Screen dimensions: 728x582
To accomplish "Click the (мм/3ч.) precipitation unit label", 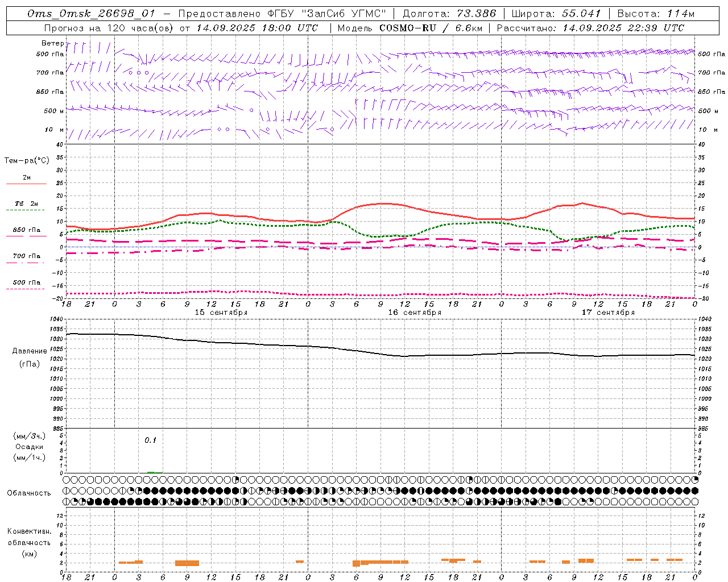I will (29, 436).
